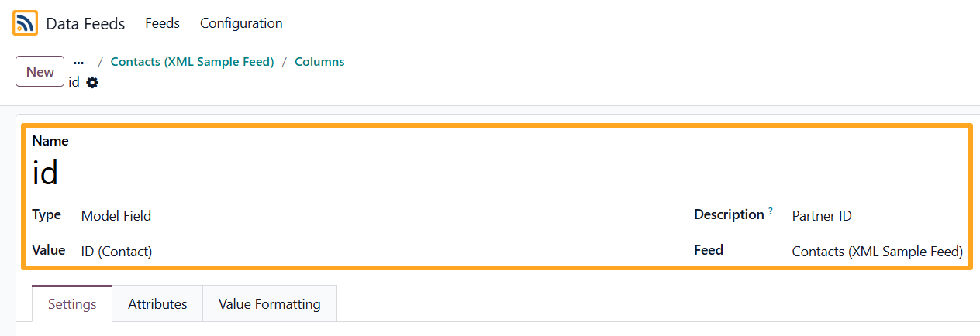
Task: Click the New button
Action: pos(40,71)
